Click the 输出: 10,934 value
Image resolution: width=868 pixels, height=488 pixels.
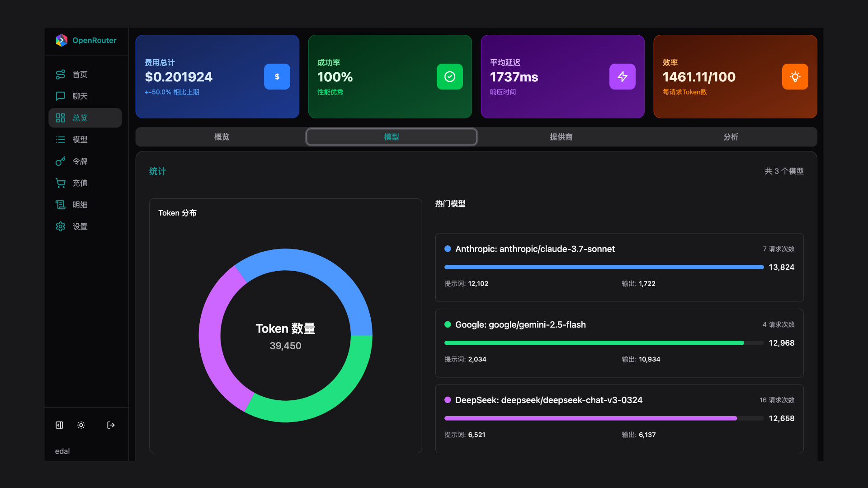[x=641, y=359]
